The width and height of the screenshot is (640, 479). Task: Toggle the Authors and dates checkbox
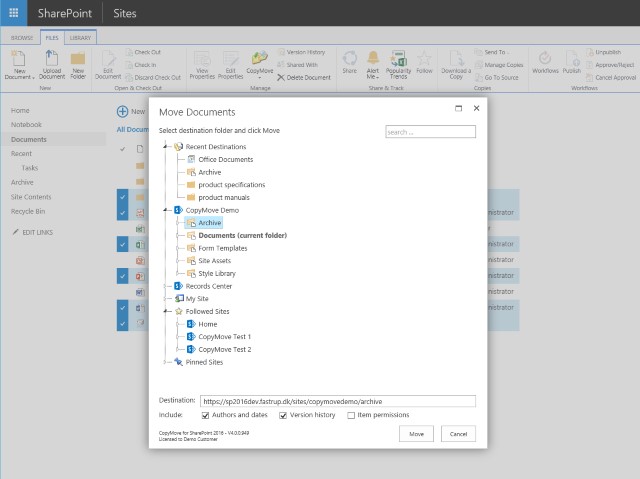[x=205, y=415]
